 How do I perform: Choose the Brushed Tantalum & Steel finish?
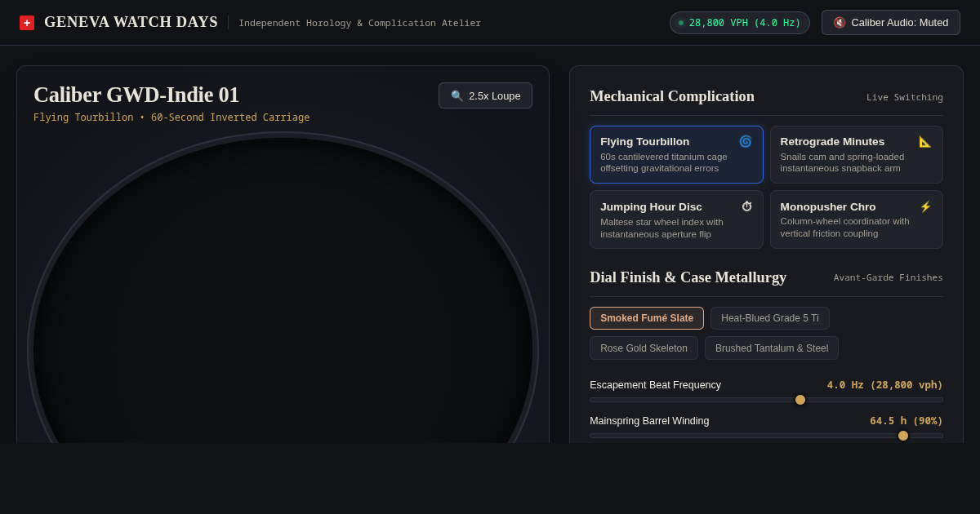point(772,348)
